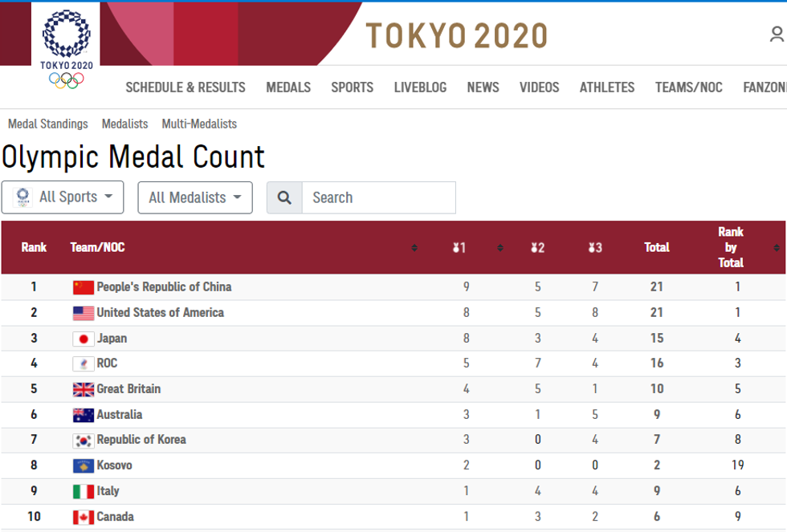
Task: Open Great Britain team page
Action: [128, 389]
